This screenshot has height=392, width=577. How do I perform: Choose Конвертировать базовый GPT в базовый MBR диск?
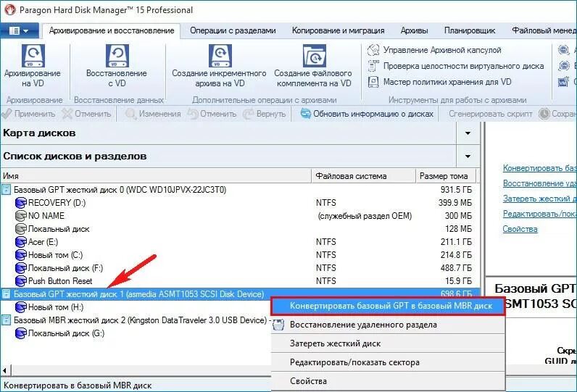389,306
